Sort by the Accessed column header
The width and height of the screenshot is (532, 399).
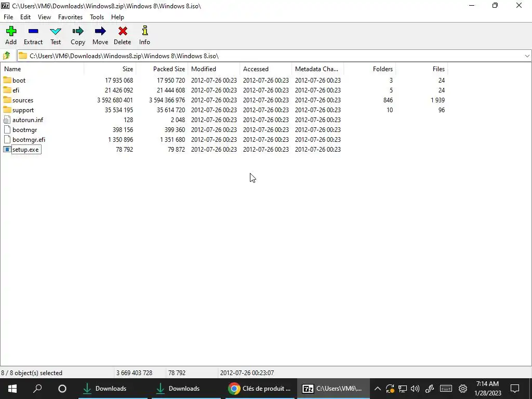tap(265, 69)
